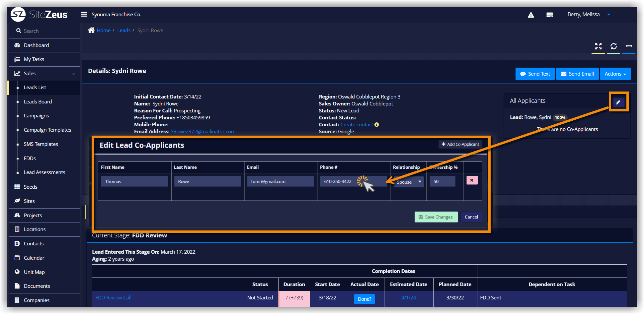The width and height of the screenshot is (644, 314).
Task: Go to Home breadcrumb link
Action: pos(104,31)
